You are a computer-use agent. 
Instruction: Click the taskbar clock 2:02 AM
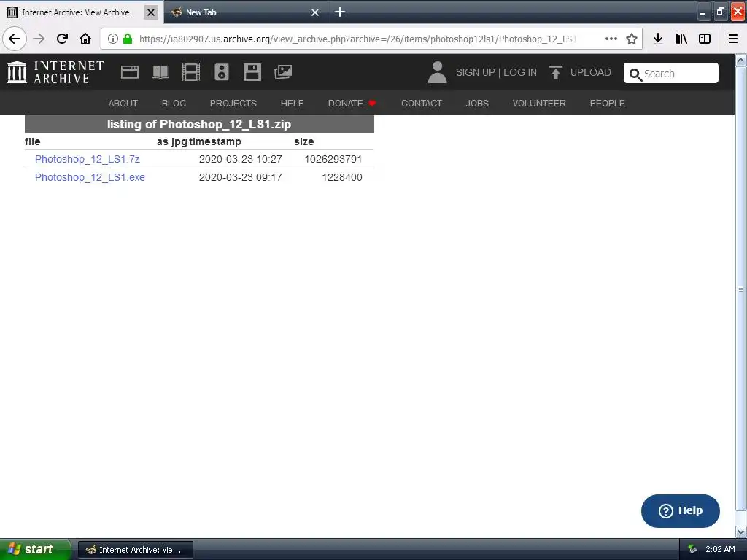(x=720, y=550)
